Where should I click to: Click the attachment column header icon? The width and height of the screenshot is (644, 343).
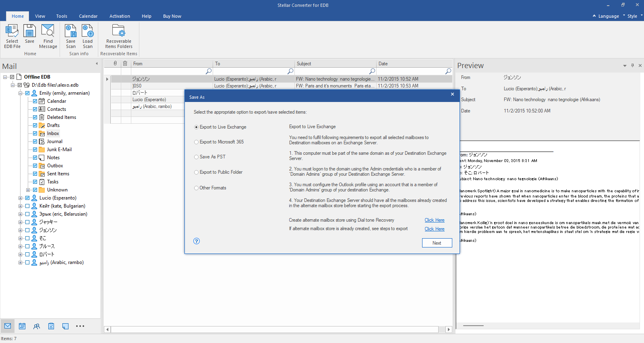[115, 63]
